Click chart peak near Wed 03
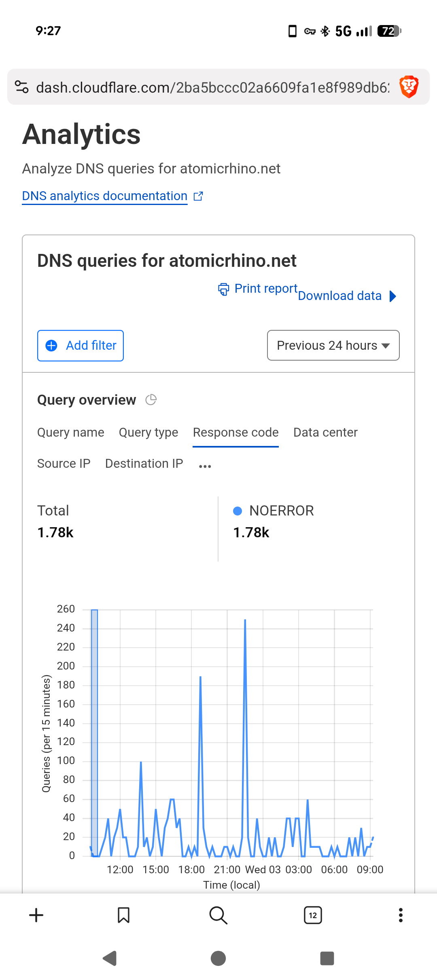Viewport: 437px width, 980px height. point(245,621)
